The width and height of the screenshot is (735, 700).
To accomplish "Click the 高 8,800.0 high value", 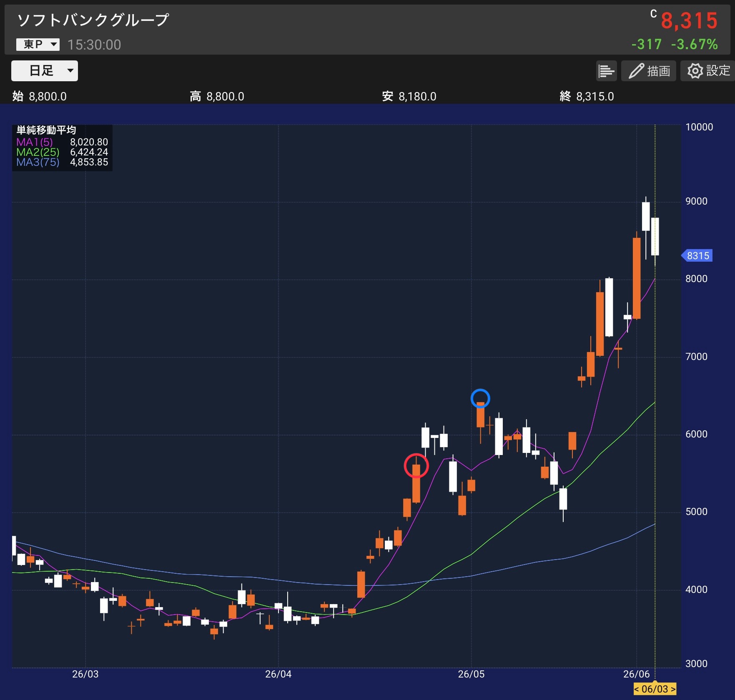I will [217, 96].
